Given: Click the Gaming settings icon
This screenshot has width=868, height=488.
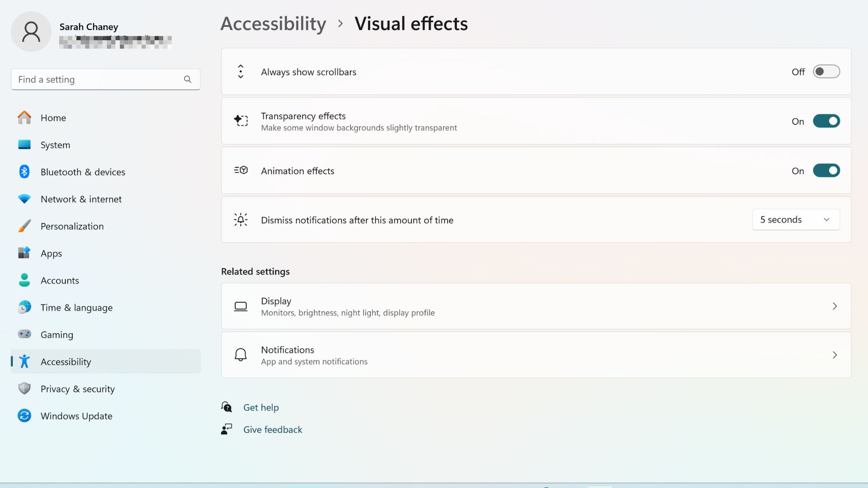Looking at the screenshot, I should click(x=24, y=334).
